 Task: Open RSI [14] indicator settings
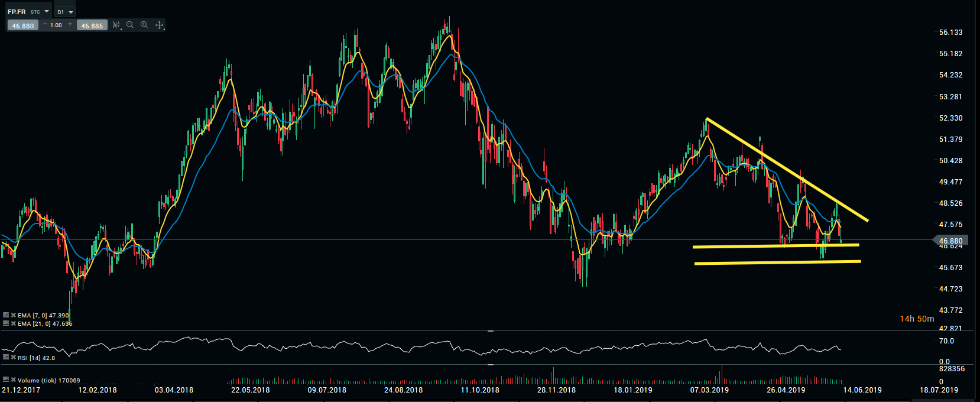pos(6,358)
